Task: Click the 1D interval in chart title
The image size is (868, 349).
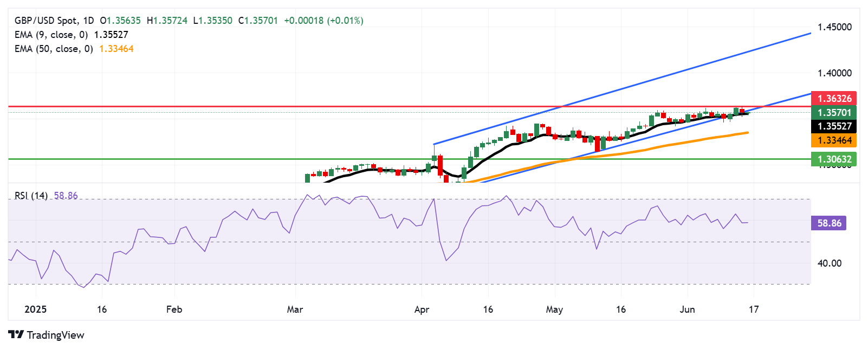Action: [x=88, y=21]
